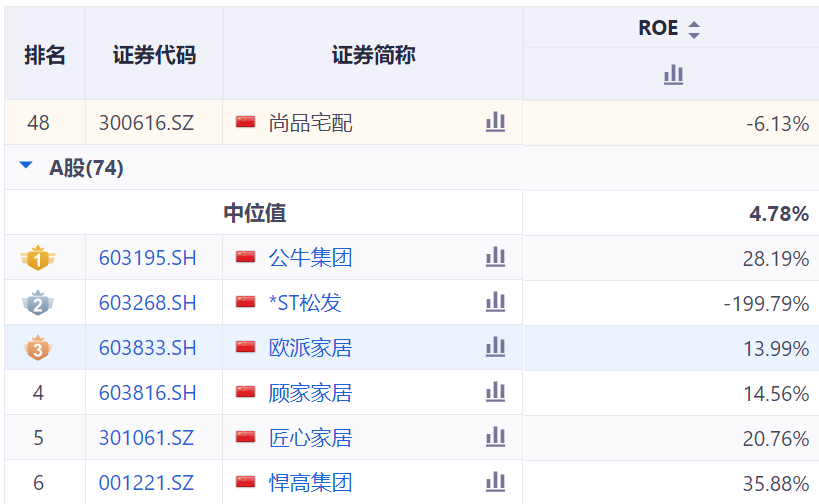Screen dimensions: 819x504
Task: Open stock code 301061.SZ
Action: pos(147,438)
